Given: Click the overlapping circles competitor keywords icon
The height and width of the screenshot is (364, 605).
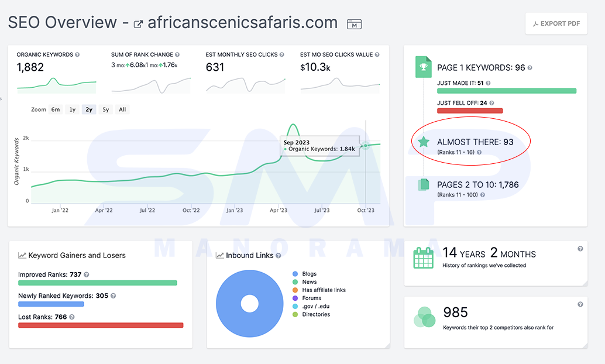Looking at the screenshot, I should pos(424,317).
